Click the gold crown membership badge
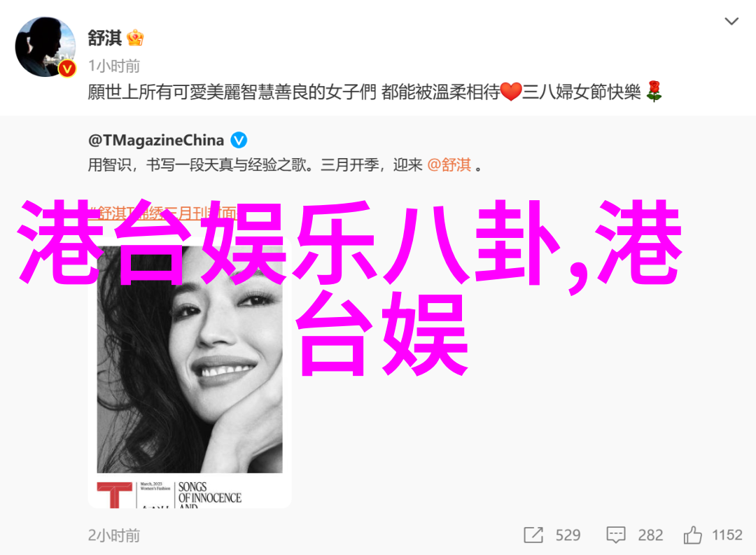 click(135, 38)
